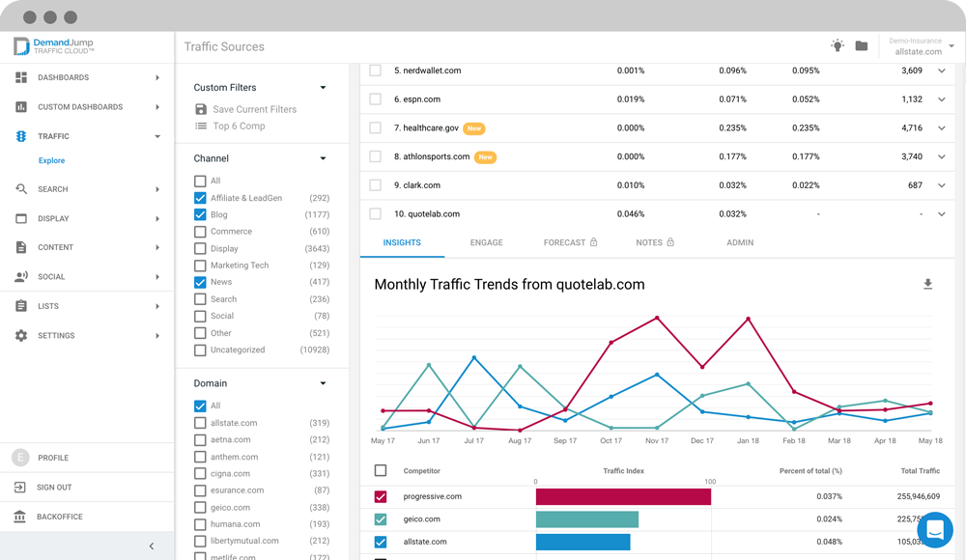Collapse the Traffic menu arrow

(x=157, y=136)
